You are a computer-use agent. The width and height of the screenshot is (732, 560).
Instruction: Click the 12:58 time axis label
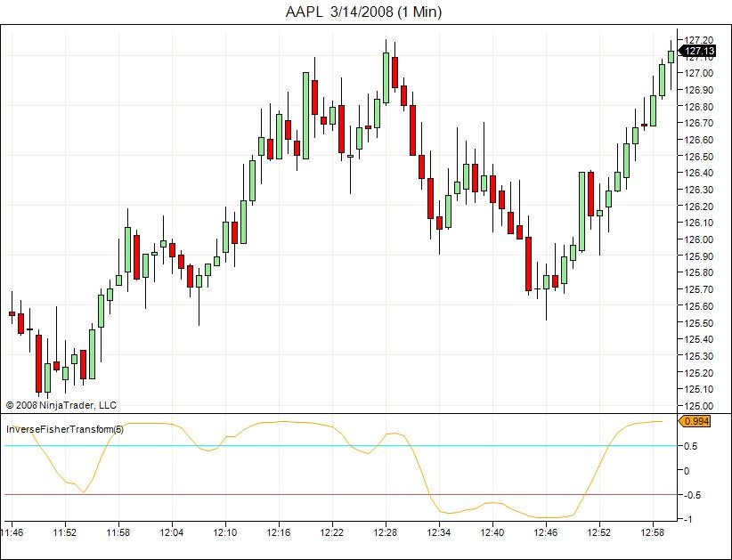tap(653, 532)
